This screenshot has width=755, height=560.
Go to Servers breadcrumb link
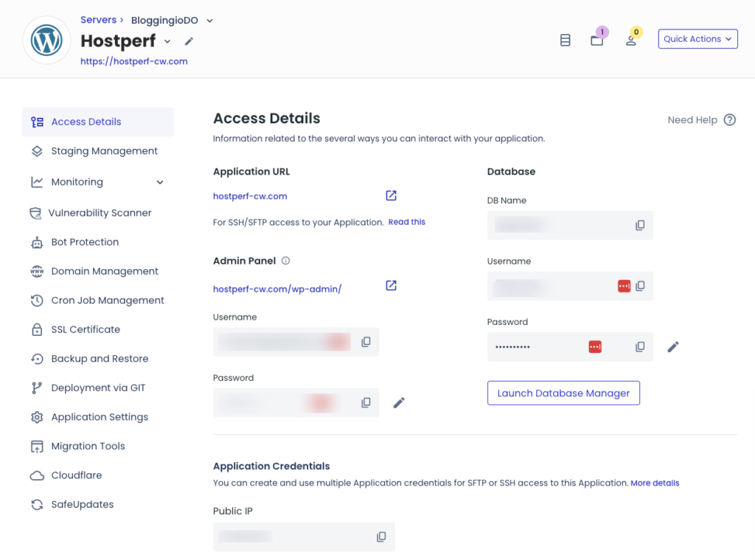coord(98,20)
